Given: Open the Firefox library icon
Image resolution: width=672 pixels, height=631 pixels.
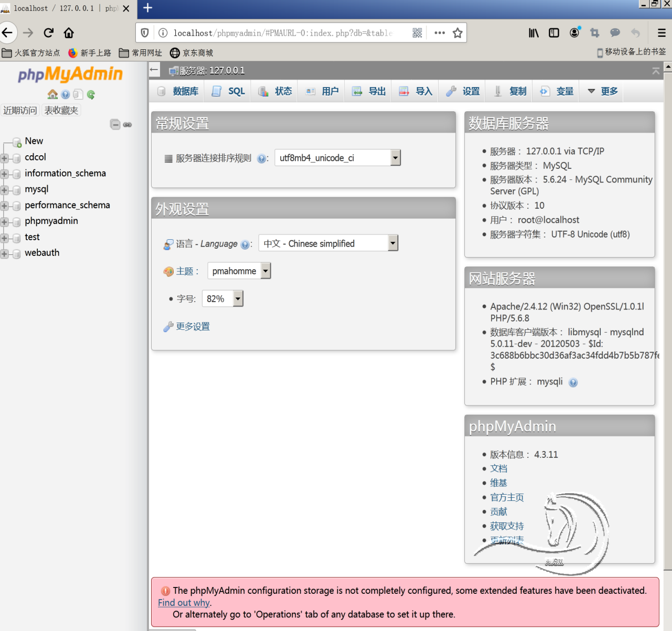Looking at the screenshot, I should (x=534, y=33).
